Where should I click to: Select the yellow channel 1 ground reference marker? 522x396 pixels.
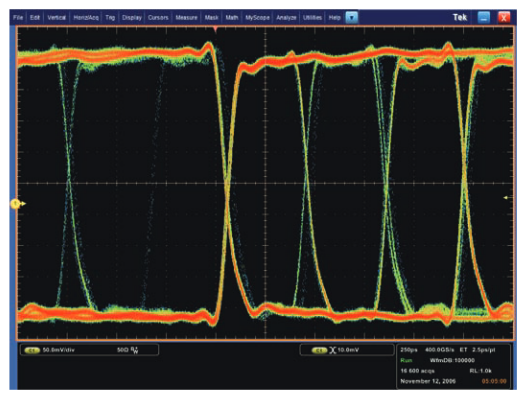16,203
